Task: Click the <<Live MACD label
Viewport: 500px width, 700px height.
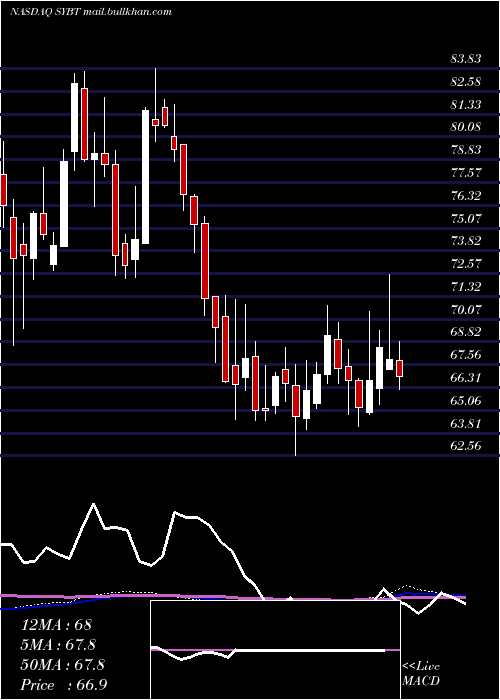Action: [421, 674]
